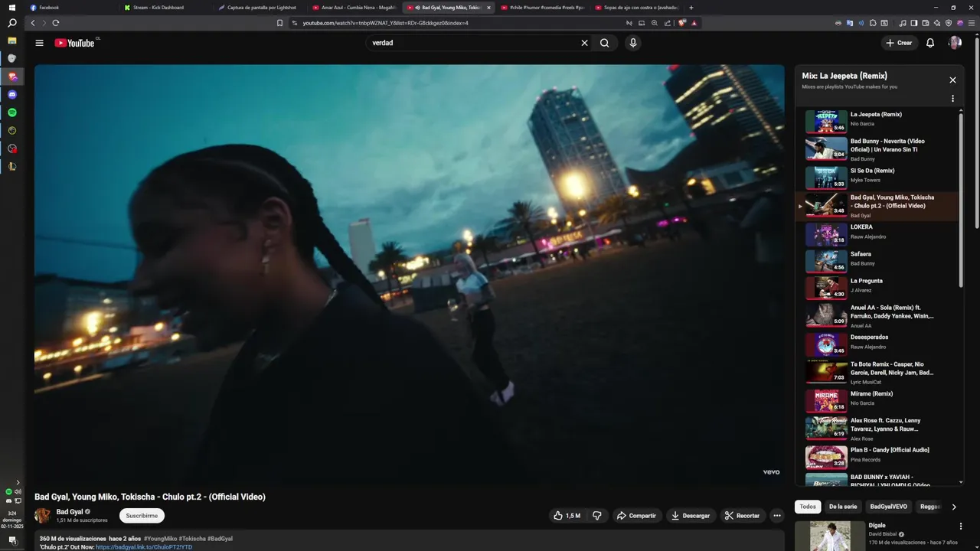Screen dimensions: 980x551
Task: Bookmark this page in the address bar
Action: click(279, 23)
